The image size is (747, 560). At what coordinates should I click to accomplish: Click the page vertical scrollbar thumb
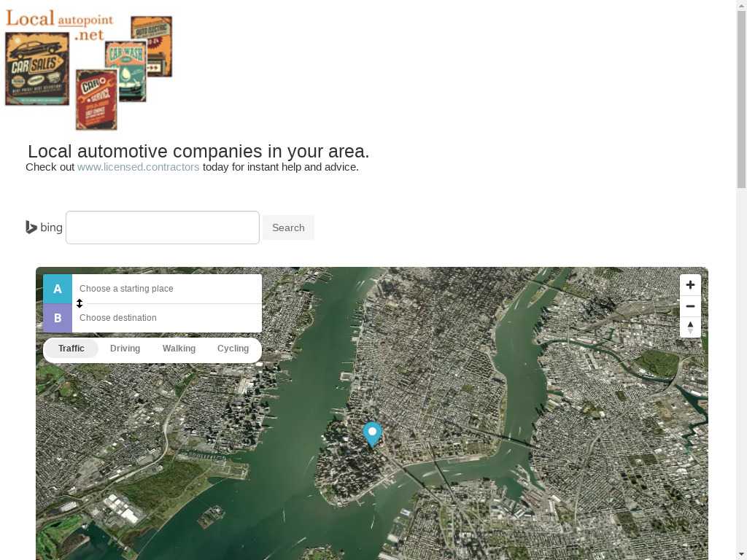741,99
